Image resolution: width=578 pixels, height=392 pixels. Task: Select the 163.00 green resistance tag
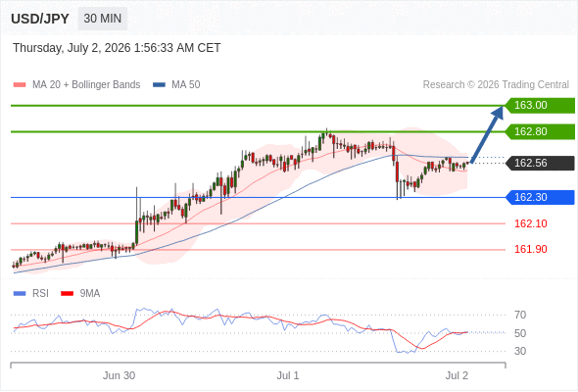tap(540, 106)
